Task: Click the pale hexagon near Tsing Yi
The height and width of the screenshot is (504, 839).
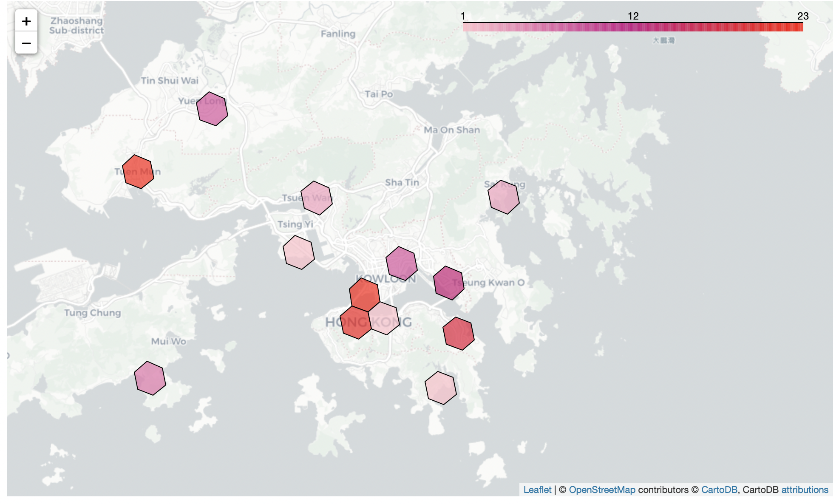Action: (x=299, y=252)
